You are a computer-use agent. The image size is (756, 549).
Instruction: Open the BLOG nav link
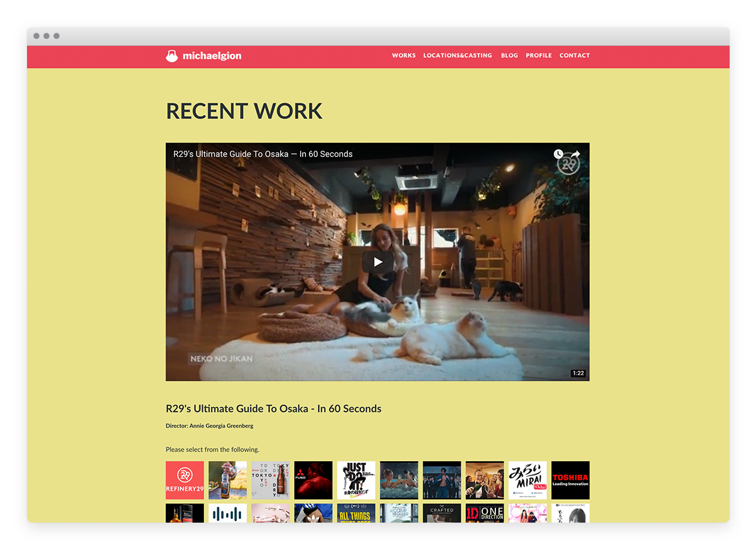pos(509,56)
